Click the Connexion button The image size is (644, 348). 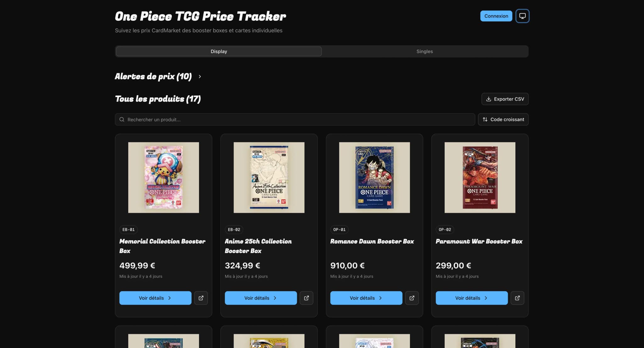pyautogui.click(x=496, y=16)
